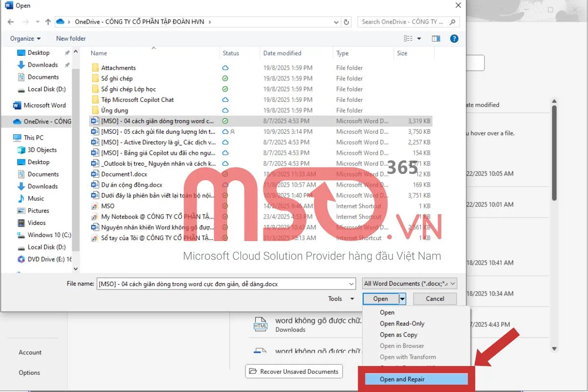
Task: Choose Open and Repair menu option
Action: click(x=402, y=379)
